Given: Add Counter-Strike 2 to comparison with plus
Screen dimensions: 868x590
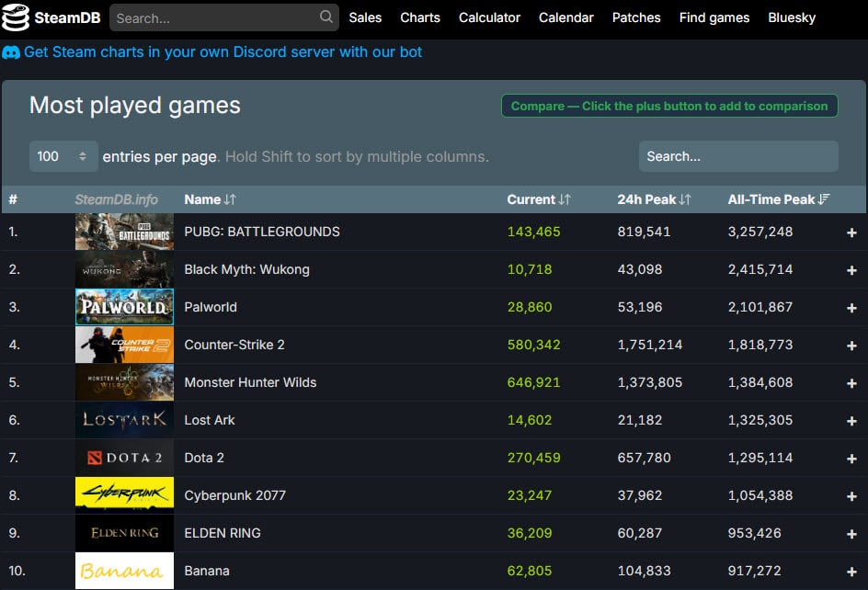Looking at the screenshot, I should [x=851, y=346].
